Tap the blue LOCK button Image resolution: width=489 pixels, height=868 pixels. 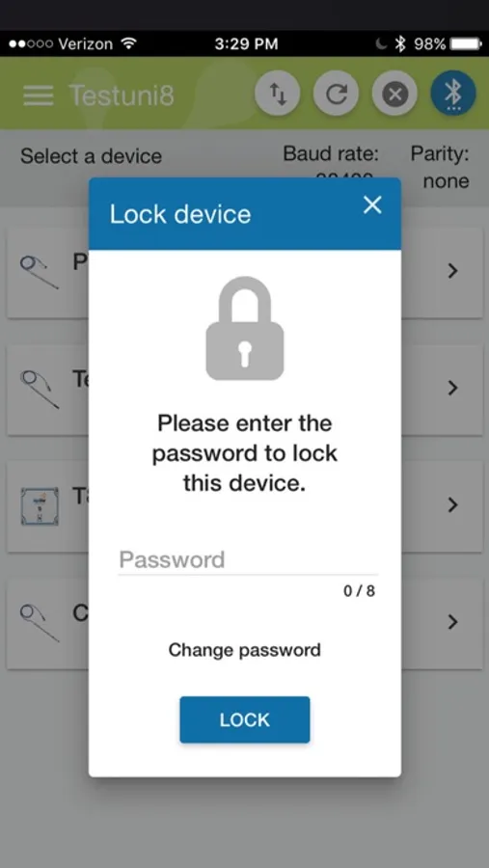pos(245,719)
